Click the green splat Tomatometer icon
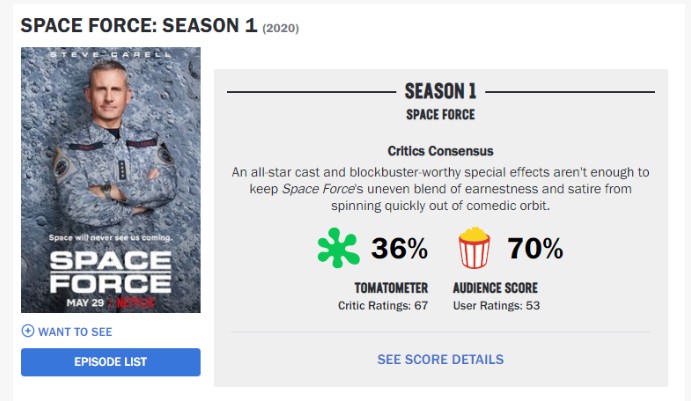The height and width of the screenshot is (401, 691). tap(338, 248)
